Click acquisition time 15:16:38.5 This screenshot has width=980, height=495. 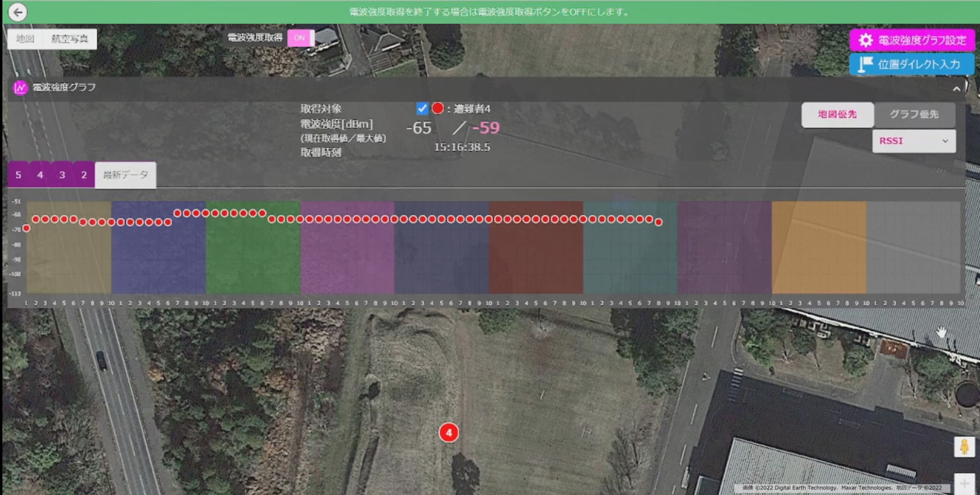point(462,147)
